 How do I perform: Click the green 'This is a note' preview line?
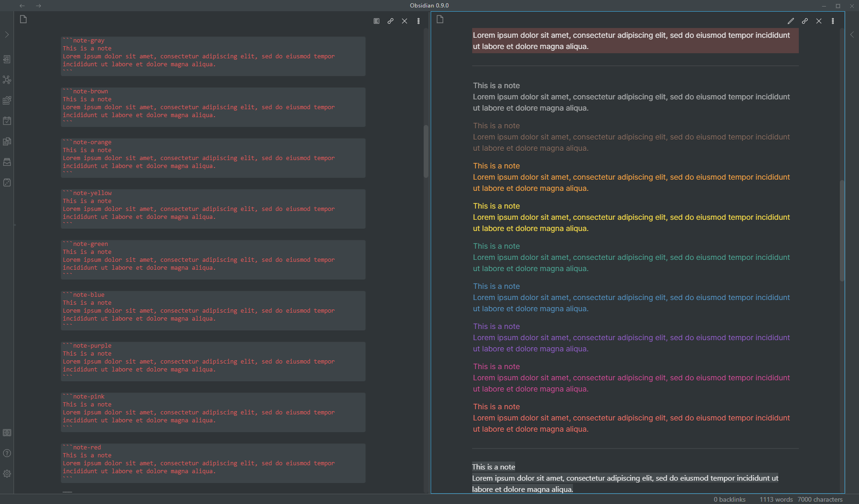tap(496, 246)
